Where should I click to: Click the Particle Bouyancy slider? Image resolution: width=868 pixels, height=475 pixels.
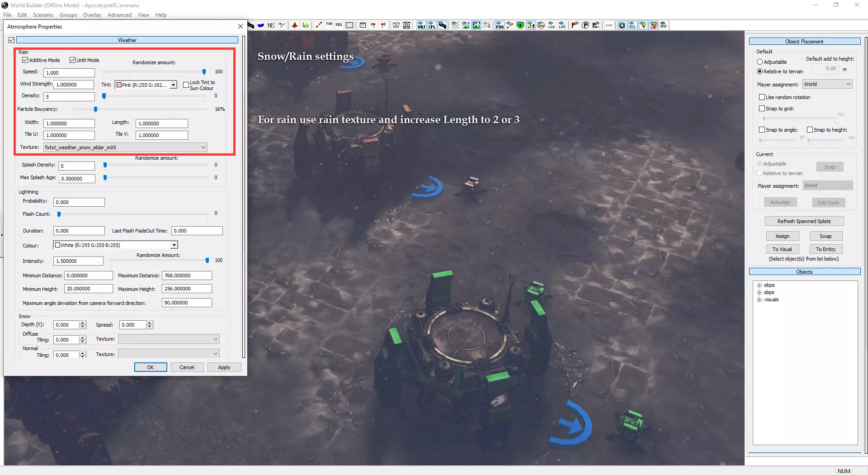click(x=140, y=109)
